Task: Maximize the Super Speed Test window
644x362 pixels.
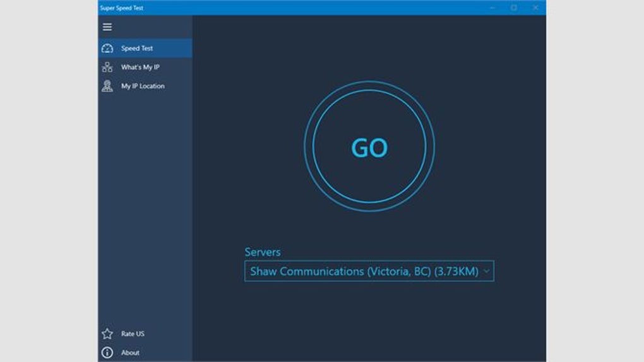Action: pyautogui.click(x=514, y=8)
